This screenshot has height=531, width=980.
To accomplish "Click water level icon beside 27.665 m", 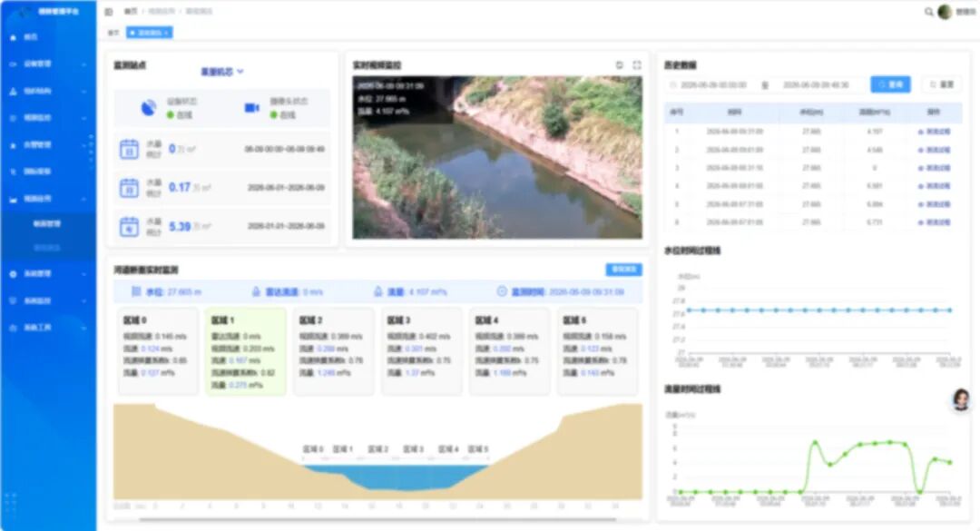I will coord(135,291).
